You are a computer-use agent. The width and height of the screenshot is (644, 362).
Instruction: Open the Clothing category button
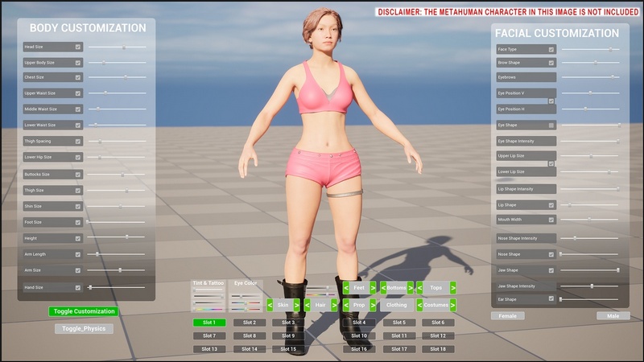pos(397,306)
